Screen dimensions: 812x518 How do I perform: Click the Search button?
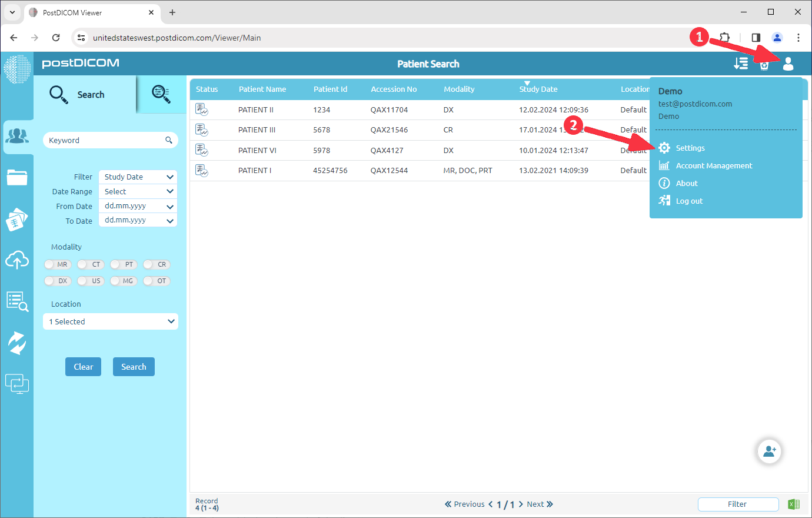click(134, 366)
